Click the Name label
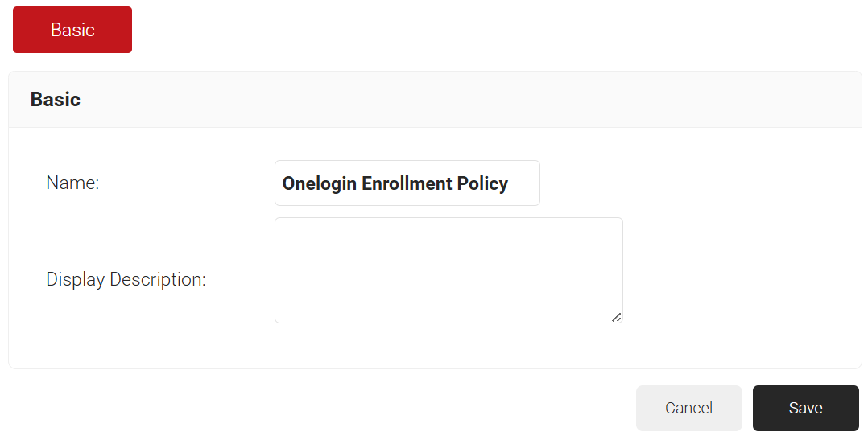This screenshot has width=868, height=440. (72, 183)
